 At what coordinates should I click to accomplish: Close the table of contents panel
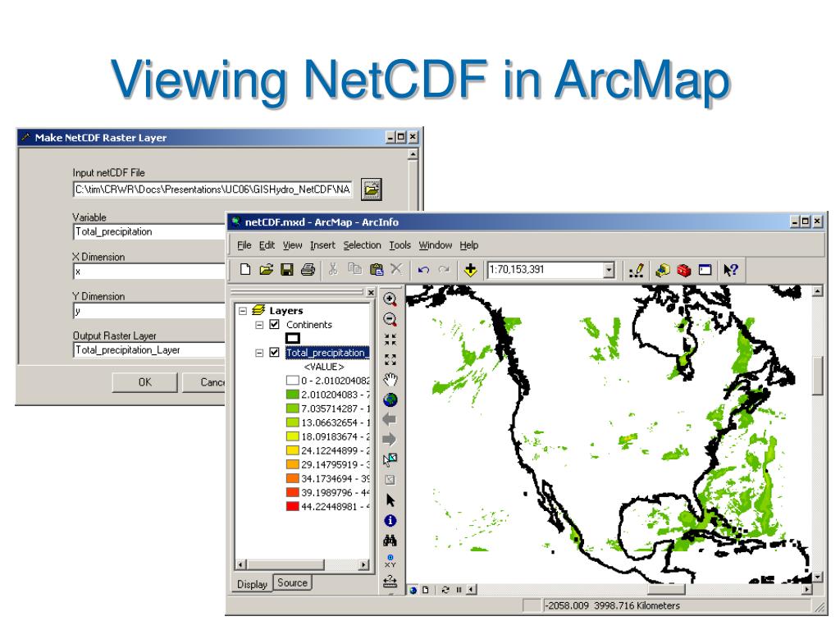(371, 293)
